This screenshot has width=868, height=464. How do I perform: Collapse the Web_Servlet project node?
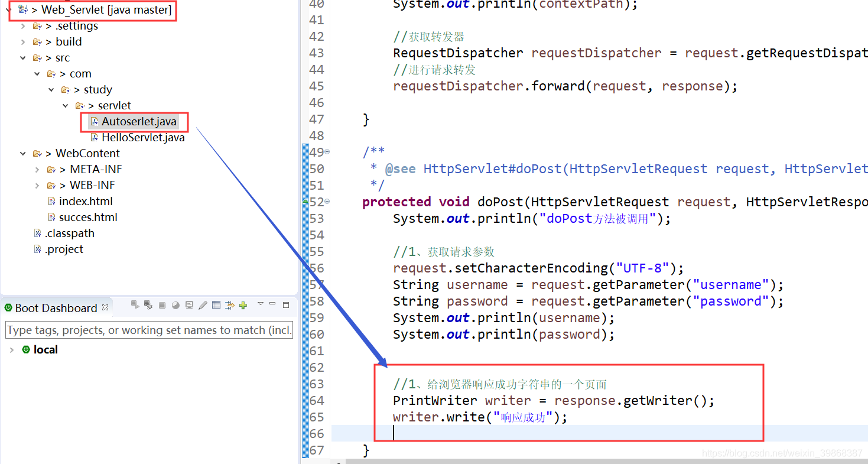(8, 10)
